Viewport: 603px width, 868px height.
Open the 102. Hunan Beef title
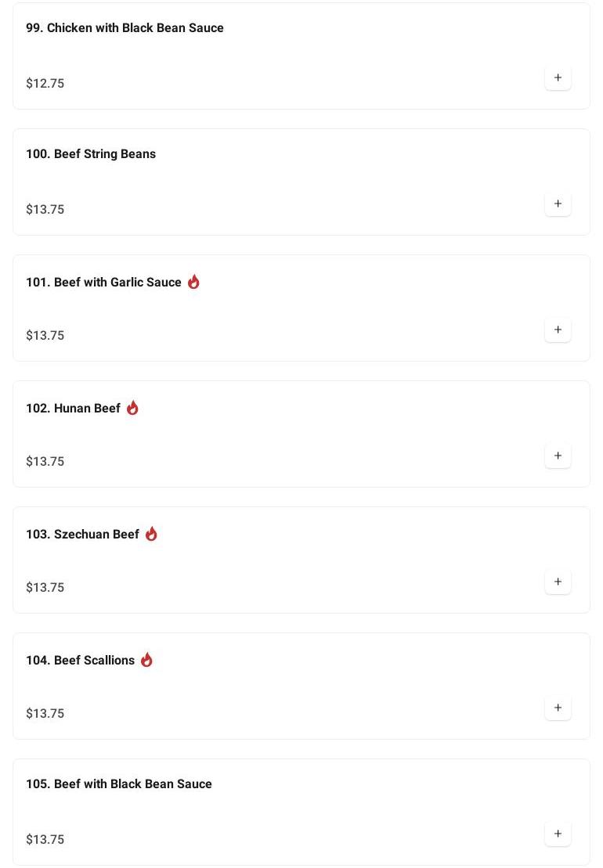[x=73, y=409]
